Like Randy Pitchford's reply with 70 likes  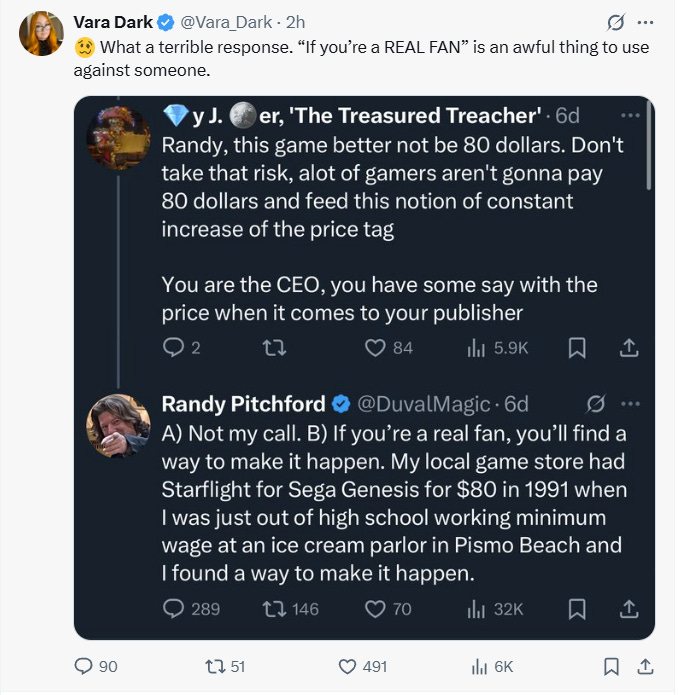click(388, 609)
